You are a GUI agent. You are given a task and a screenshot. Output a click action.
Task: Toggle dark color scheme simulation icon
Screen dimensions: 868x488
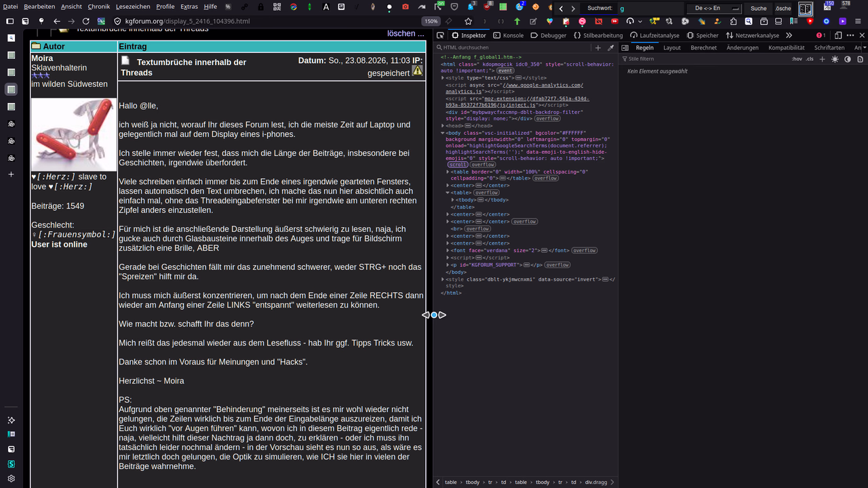pyautogui.click(x=847, y=59)
